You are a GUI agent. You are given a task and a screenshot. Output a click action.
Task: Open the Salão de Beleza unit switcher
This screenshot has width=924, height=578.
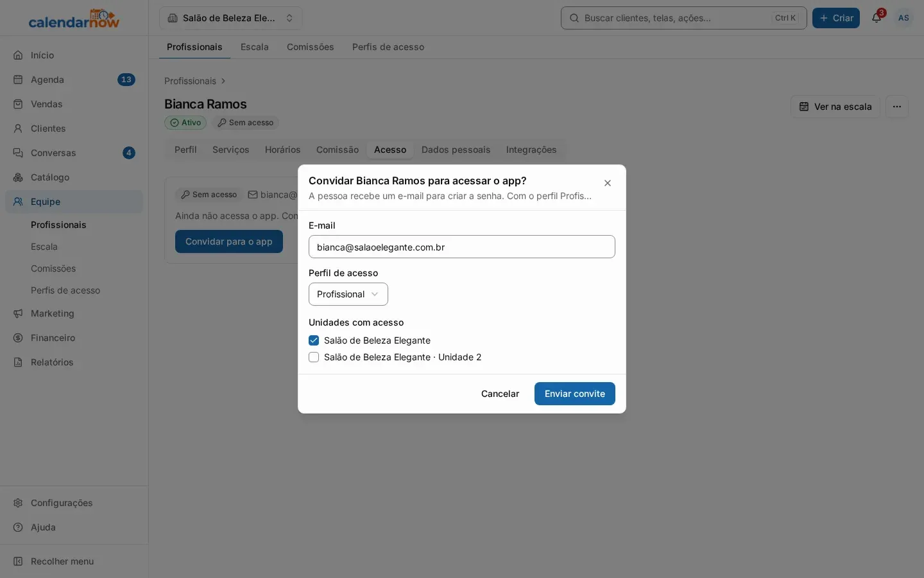tap(231, 18)
